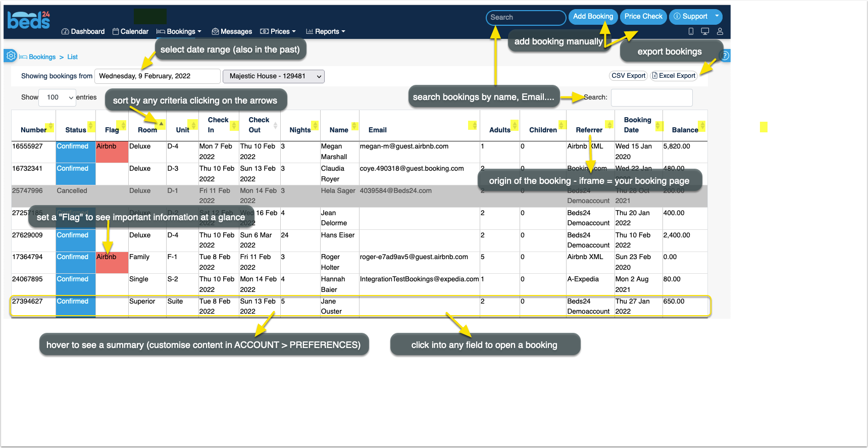Expand the Bookings menu in the navbar

(179, 31)
